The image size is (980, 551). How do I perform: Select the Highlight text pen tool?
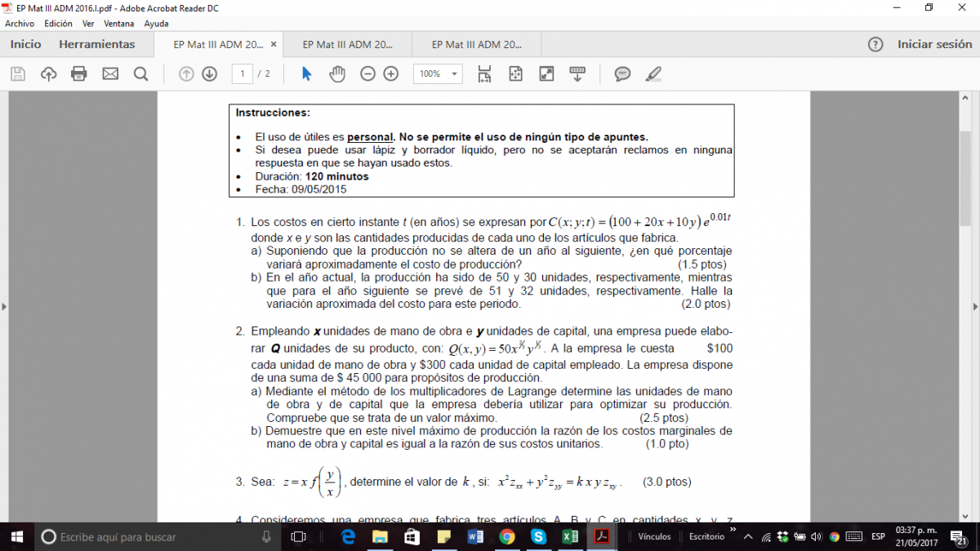[653, 74]
